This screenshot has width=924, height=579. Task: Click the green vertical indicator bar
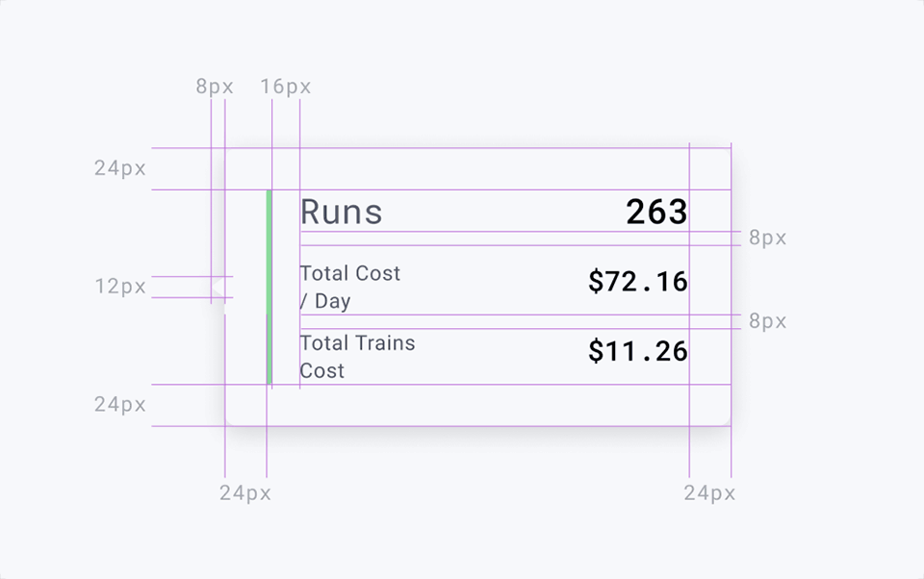coord(269,287)
